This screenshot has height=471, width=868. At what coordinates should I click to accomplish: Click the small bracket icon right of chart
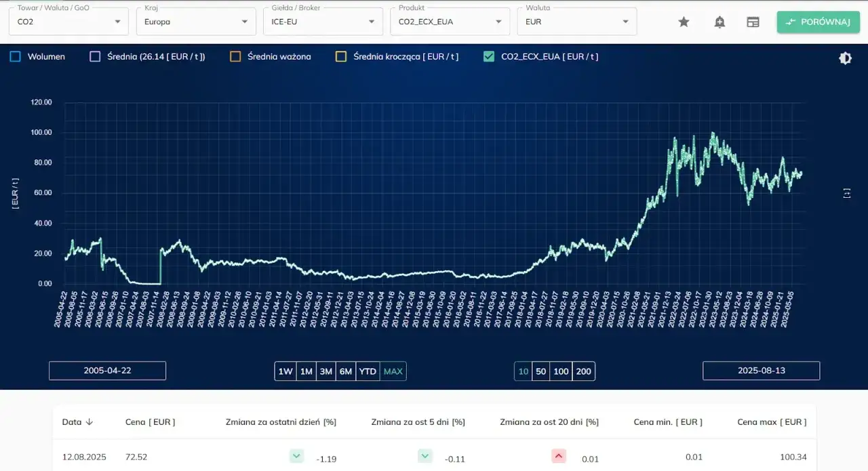point(846,194)
